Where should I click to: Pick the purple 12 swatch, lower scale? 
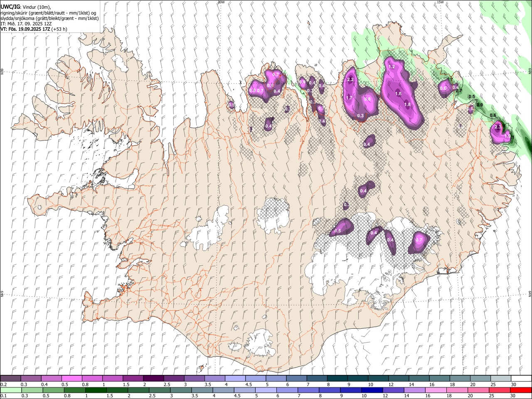coord(394,390)
